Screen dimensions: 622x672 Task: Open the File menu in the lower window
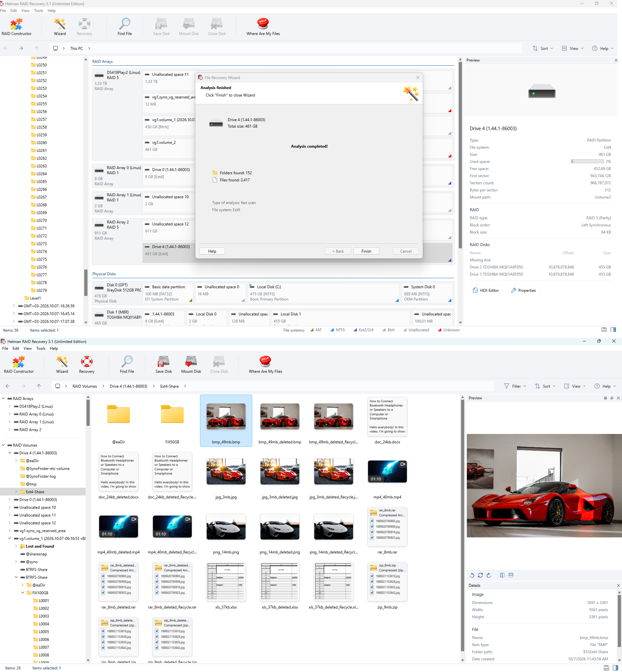click(x=6, y=348)
